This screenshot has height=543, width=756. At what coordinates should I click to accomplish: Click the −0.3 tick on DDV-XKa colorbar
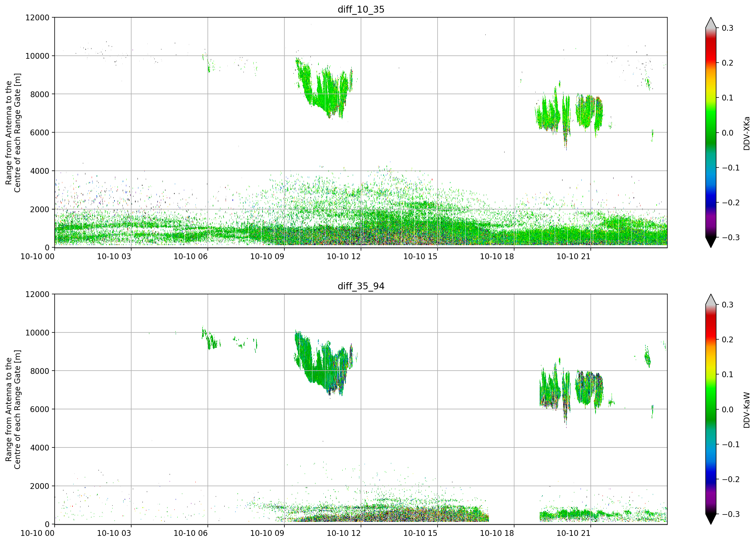click(731, 237)
